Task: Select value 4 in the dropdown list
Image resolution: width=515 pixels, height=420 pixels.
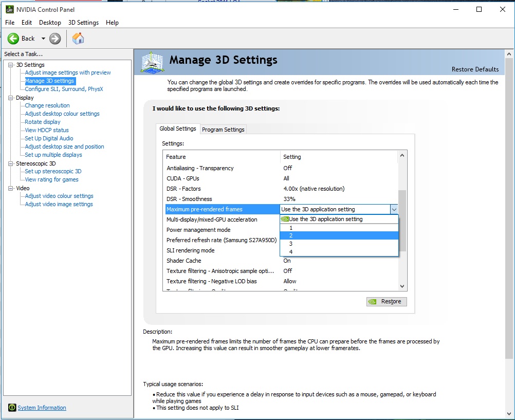Action: [x=339, y=252]
